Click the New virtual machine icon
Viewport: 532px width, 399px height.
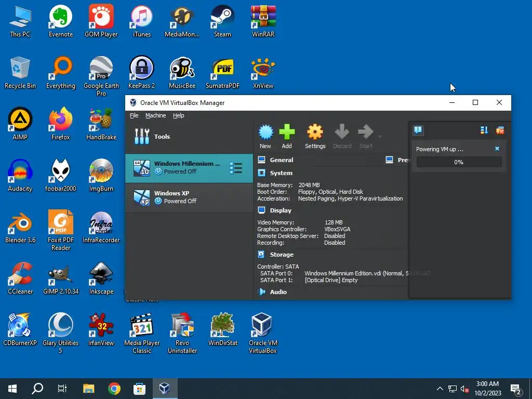[265, 132]
